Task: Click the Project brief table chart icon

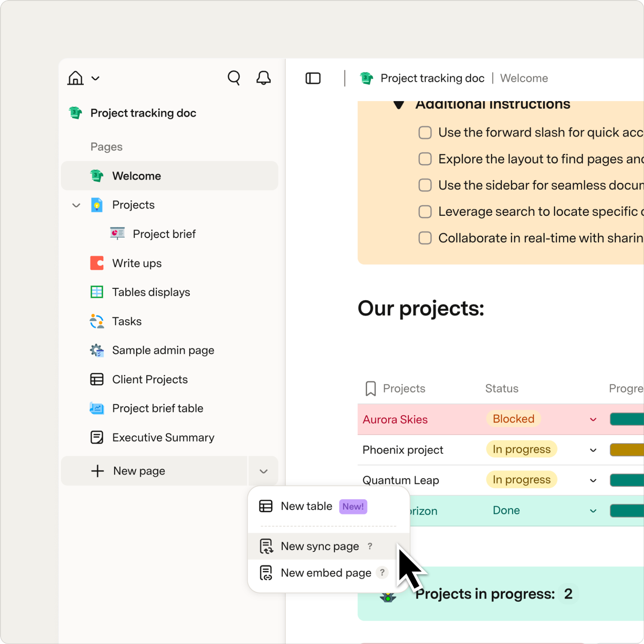Action: pos(97,408)
